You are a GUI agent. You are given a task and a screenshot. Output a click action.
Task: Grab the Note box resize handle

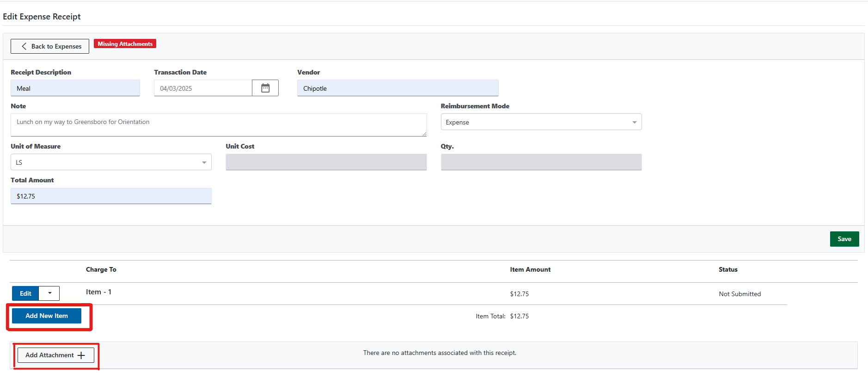pyautogui.click(x=424, y=134)
